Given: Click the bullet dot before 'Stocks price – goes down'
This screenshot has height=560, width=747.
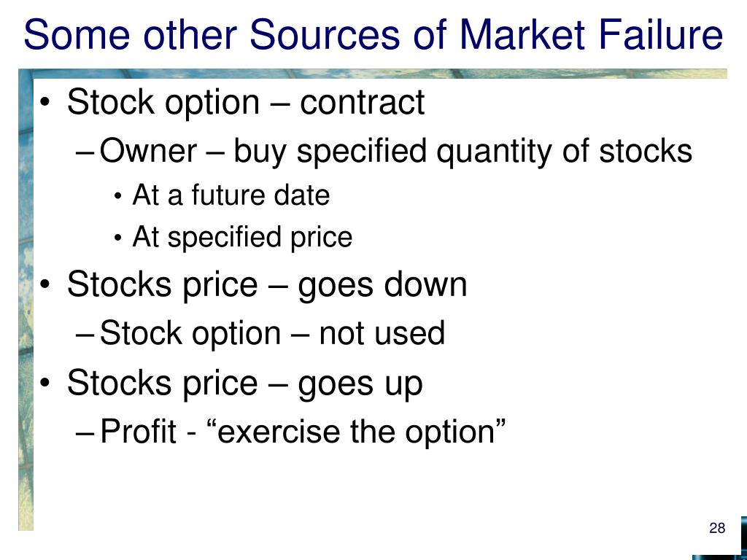Looking at the screenshot, I should coord(44,285).
